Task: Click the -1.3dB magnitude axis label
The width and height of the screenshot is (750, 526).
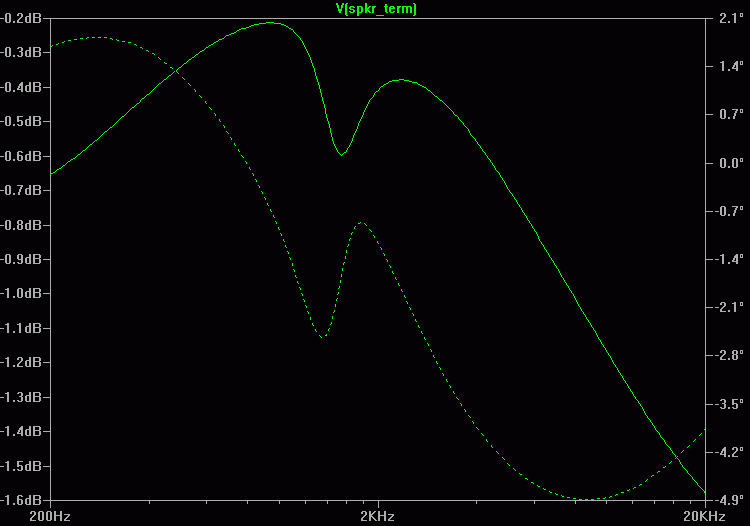Action: point(21,397)
